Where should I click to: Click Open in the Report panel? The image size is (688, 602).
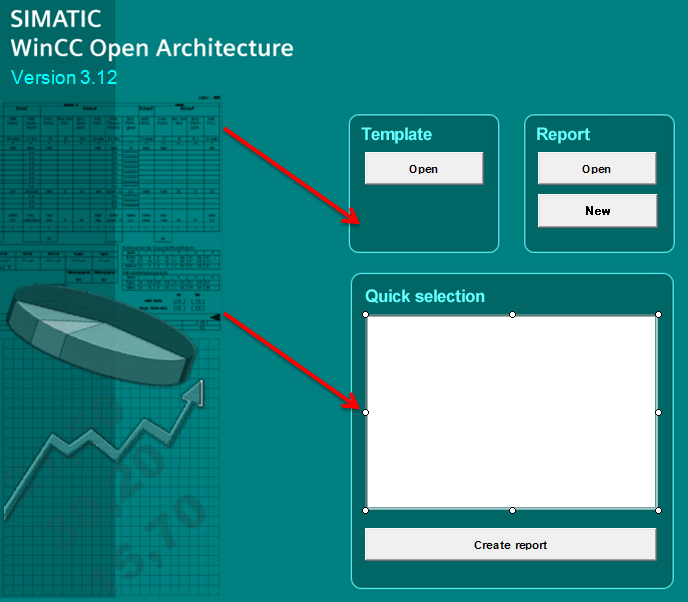[597, 168]
